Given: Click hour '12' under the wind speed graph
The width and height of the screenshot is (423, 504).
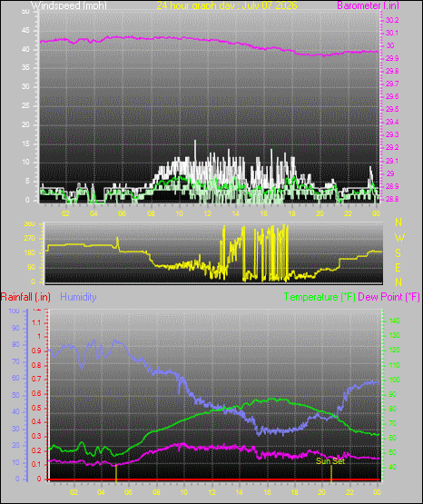Looking at the screenshot, I should click(x=208, y=213).
